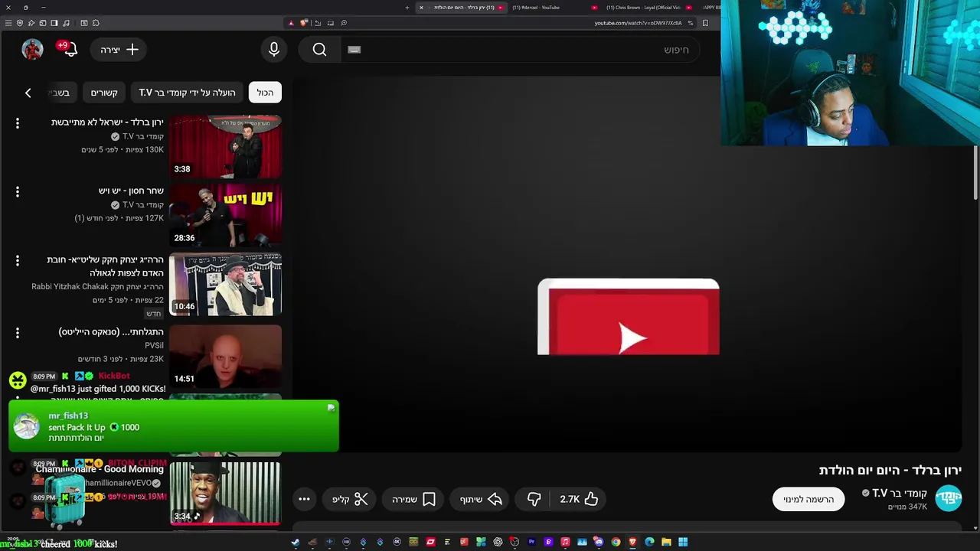This screenshot has width=980, height=551.
Task: Open the 10:46 rabbi video thumbnail
Action: click(225, 284)
